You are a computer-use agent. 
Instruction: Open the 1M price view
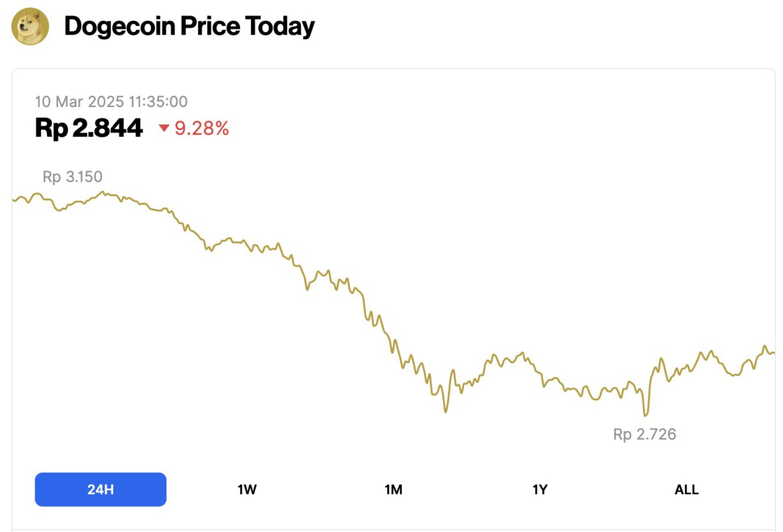(x=394, y=489)
